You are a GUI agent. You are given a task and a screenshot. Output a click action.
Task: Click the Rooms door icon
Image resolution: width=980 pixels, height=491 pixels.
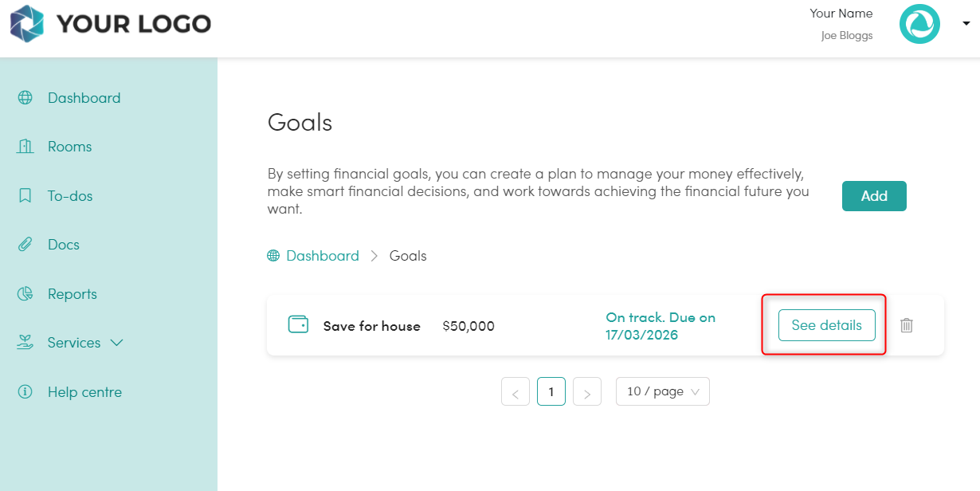[x=25, y=147]
